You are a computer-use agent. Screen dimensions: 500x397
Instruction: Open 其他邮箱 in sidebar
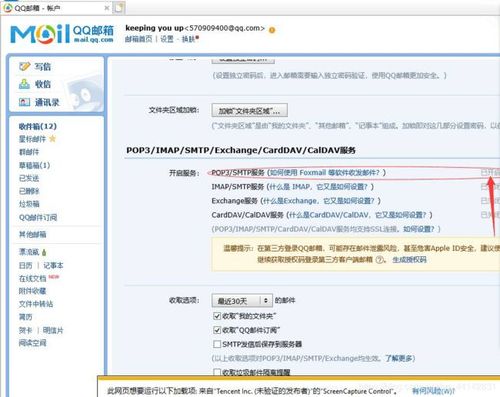coord(32,234)
